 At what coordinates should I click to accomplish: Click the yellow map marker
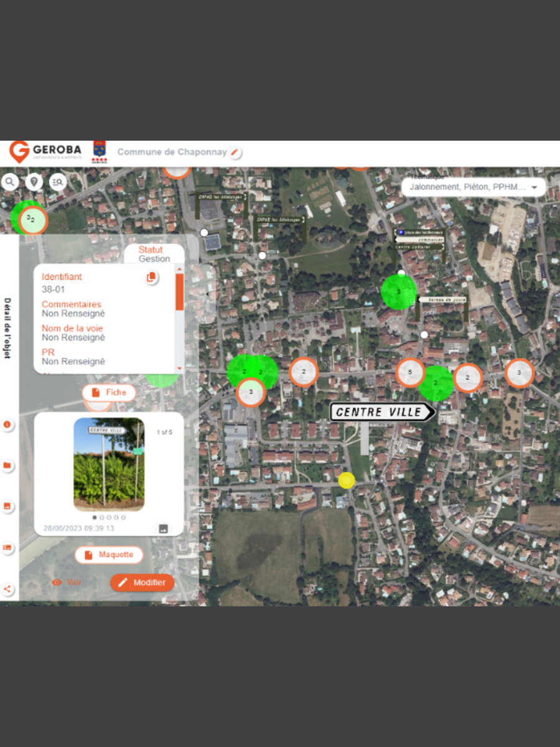(x=347, y=481)
